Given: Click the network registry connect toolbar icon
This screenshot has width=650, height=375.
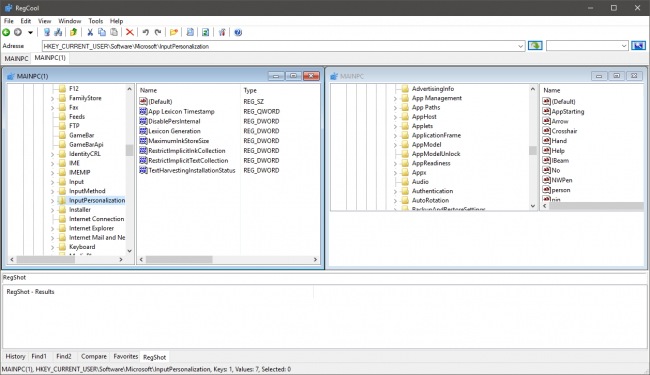Looking at the screenshot, I should 58,32.
